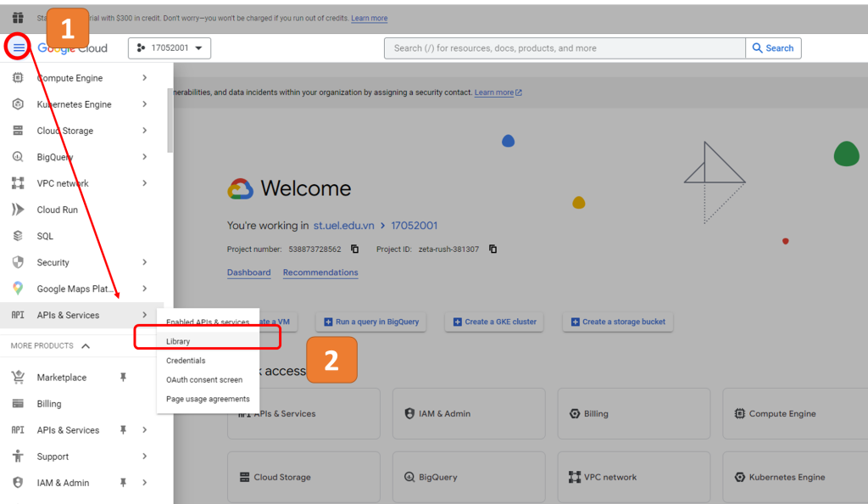Click the Compute Engine sidebar icon

[18, 78]
